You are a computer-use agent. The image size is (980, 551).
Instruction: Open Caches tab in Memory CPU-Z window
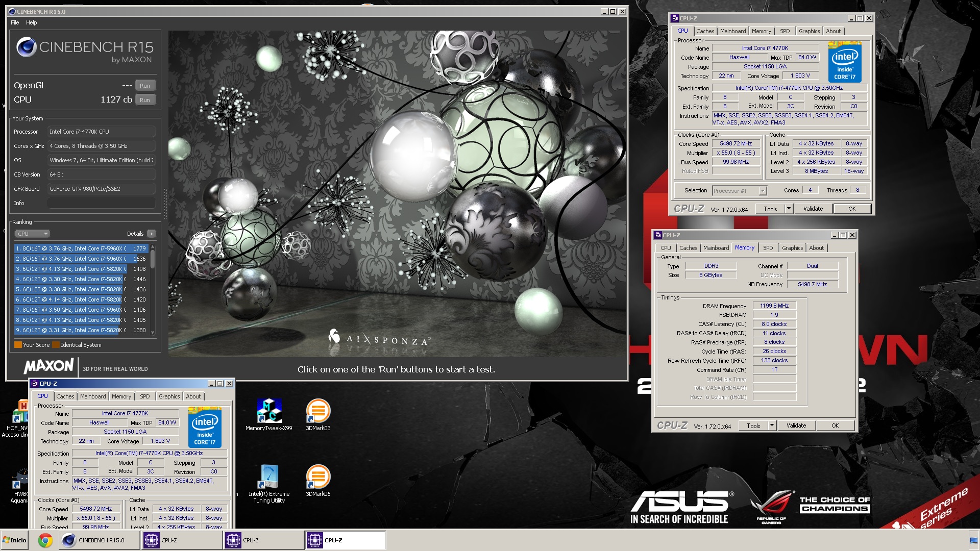click(x=688, y=248)
